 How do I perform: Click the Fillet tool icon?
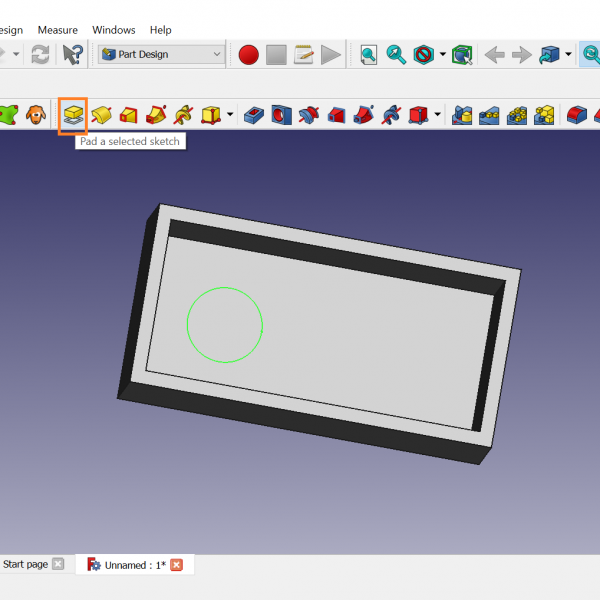[577, 115]
